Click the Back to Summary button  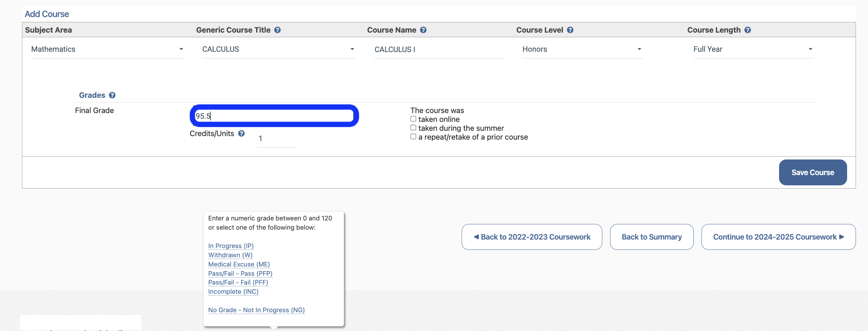pyautogui.click(x=652, y=237)
